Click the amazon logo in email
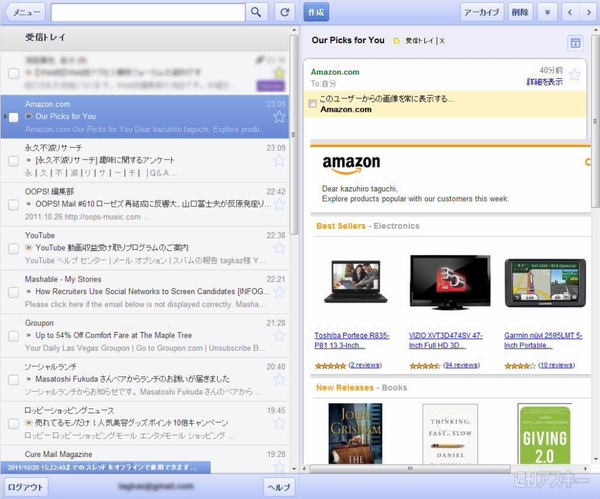 [x=351, y=164]
